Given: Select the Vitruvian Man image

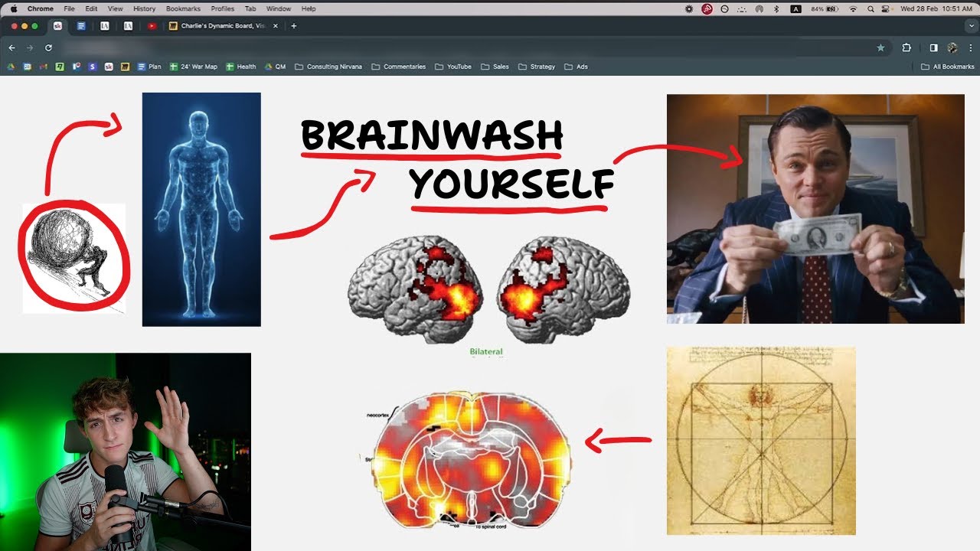Looking at the screenshot, I should (x=761, y=441).
